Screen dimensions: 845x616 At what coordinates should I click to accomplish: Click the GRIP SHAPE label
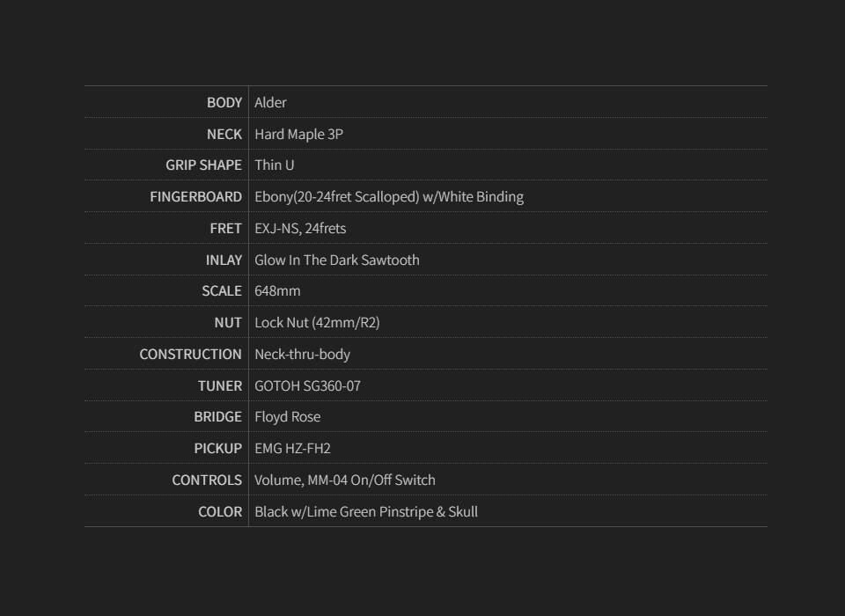click(x=203, y=165)
